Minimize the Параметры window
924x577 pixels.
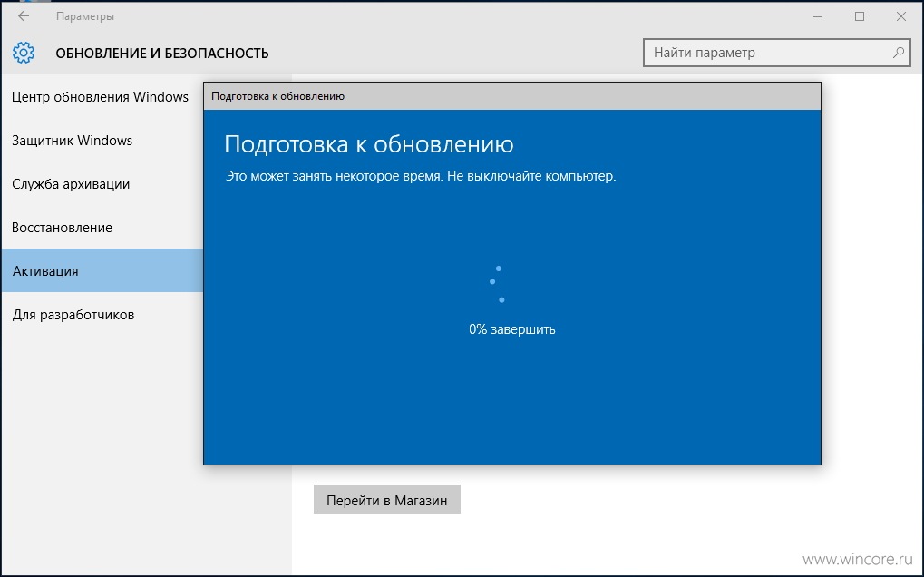pos(818,16)
